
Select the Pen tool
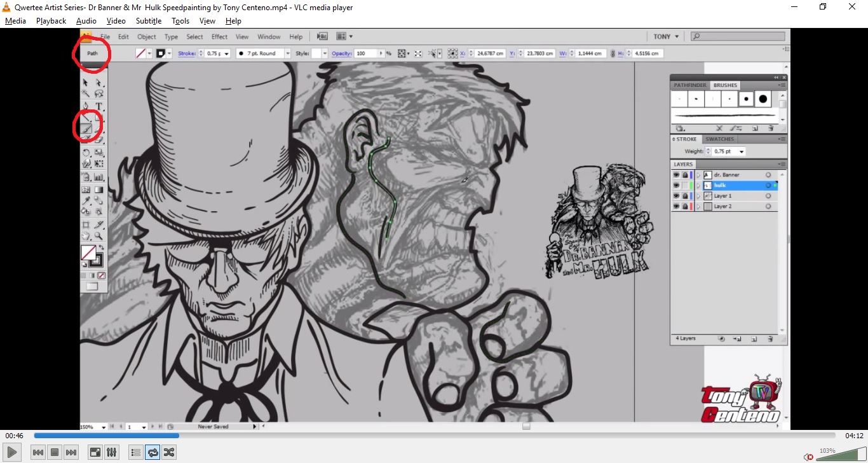click(86, 106)
